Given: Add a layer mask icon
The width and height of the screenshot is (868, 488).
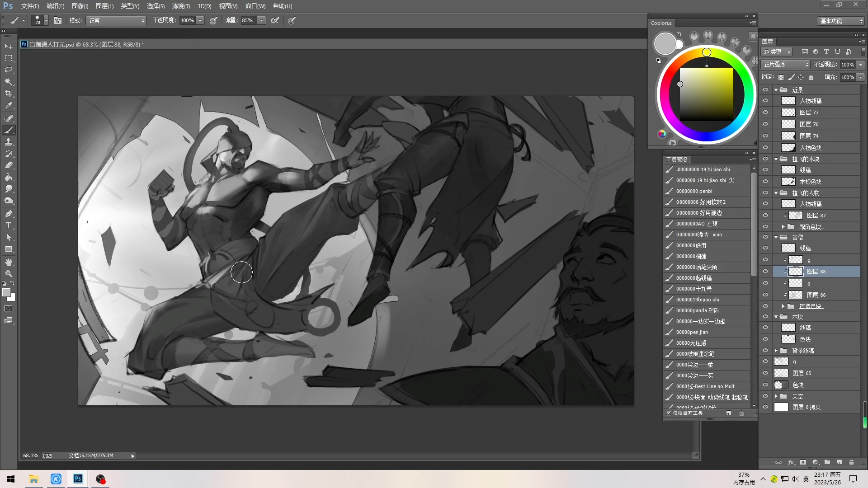Looking at the screenshot, I should 803,462.
